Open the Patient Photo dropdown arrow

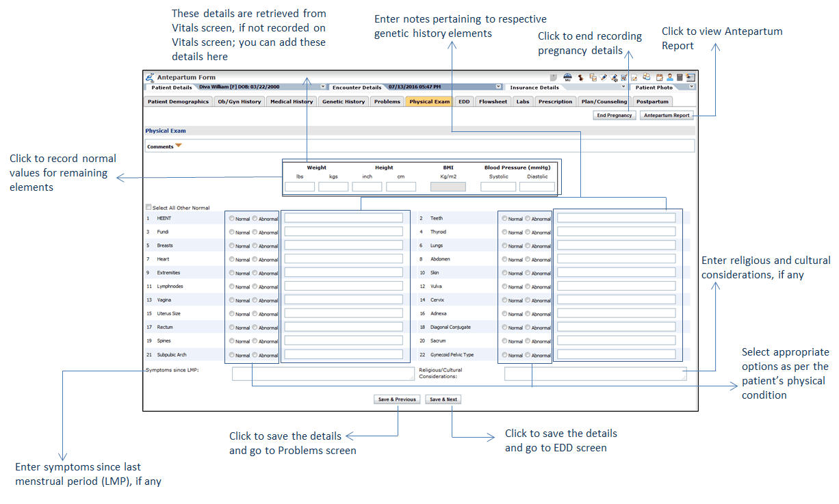(691, 87)
